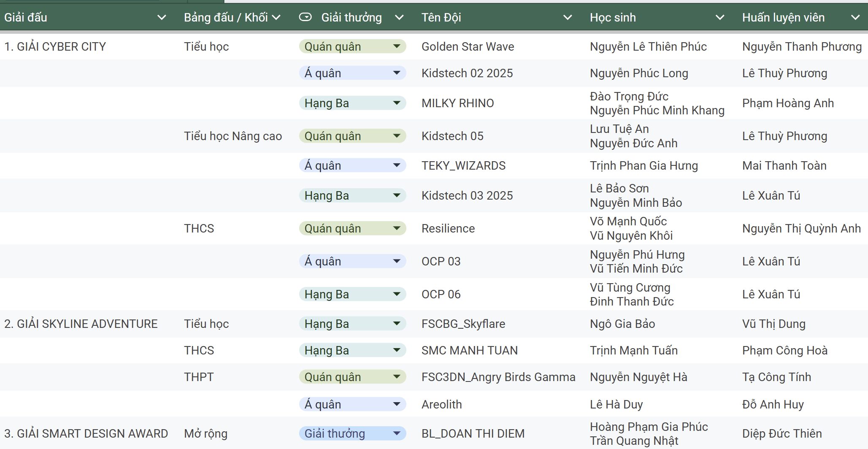Click the Á quân arrow for TEKY_WIZARDS
The height and width of the screenshot is (449, 868).
(x=396, y=165)
